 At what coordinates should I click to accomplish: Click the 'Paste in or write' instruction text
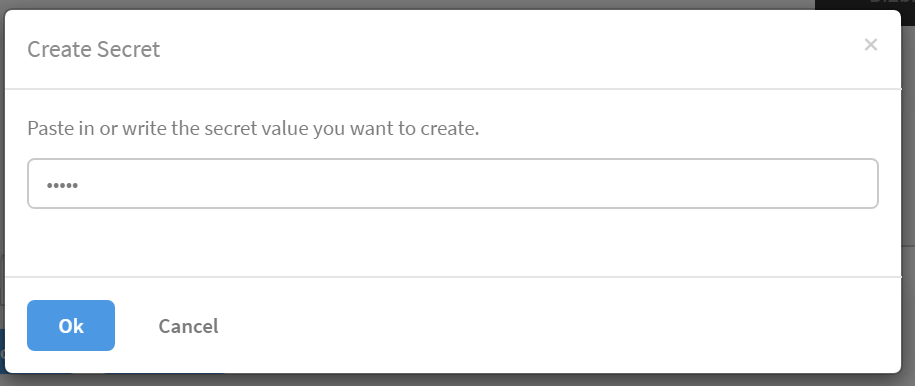tap(253, 128)
